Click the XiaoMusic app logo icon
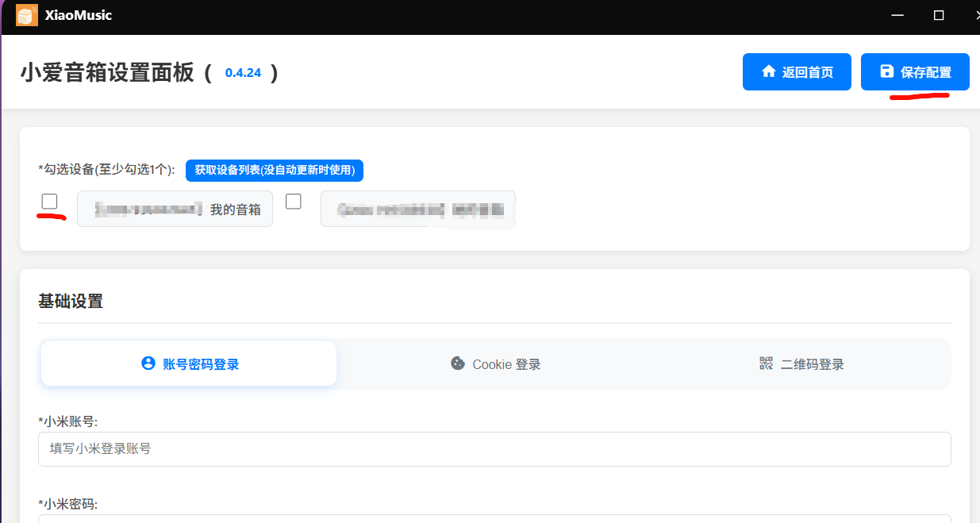980x523 pixels. pos(26,16)
